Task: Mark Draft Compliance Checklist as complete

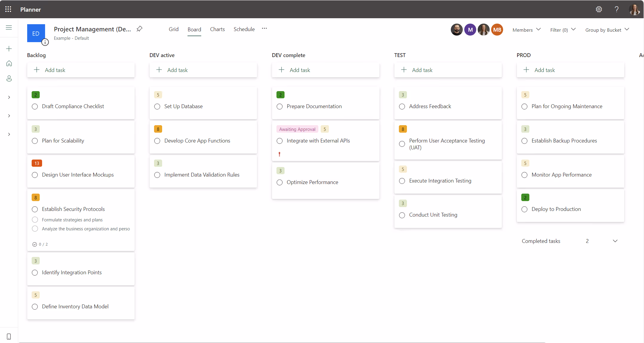Action: [x=35, y=107]
